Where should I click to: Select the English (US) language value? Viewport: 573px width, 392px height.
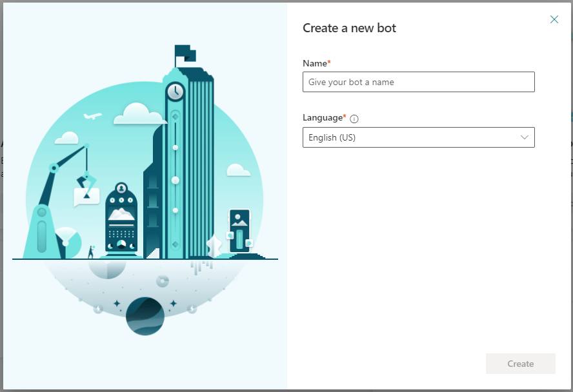tap(332, 137)
